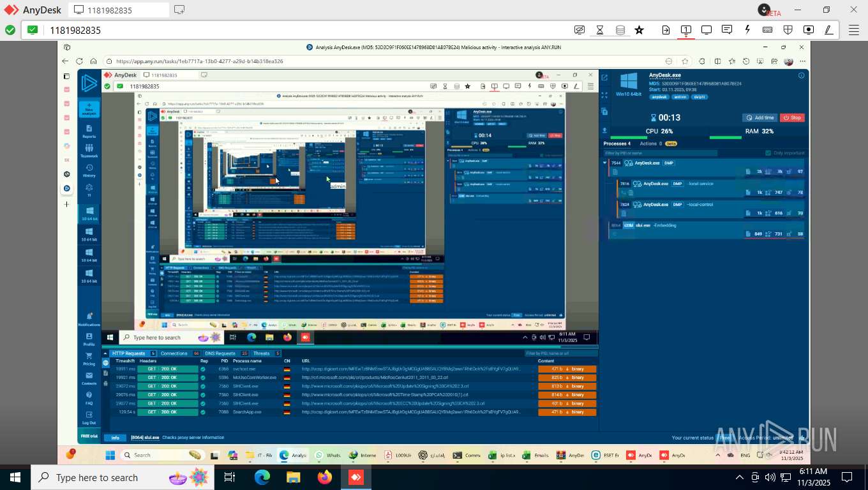Open Reports in the ANY.RUN sidebar

(x=89, y=131)
